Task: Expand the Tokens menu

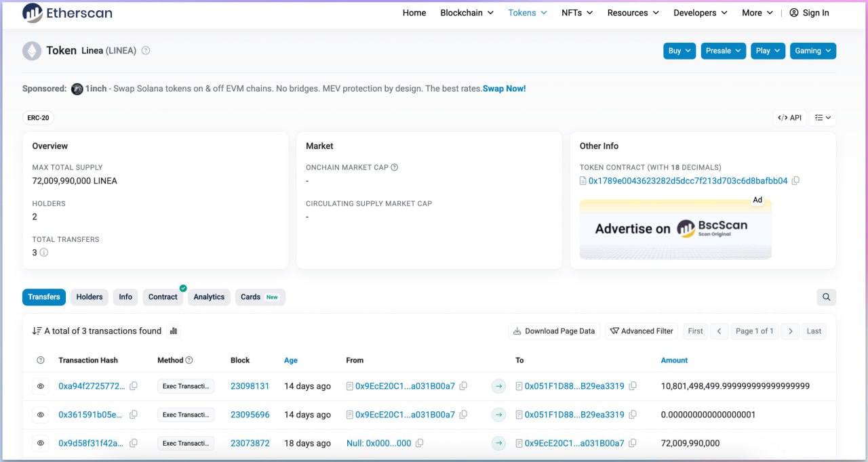Action: (x=528, y=13)
